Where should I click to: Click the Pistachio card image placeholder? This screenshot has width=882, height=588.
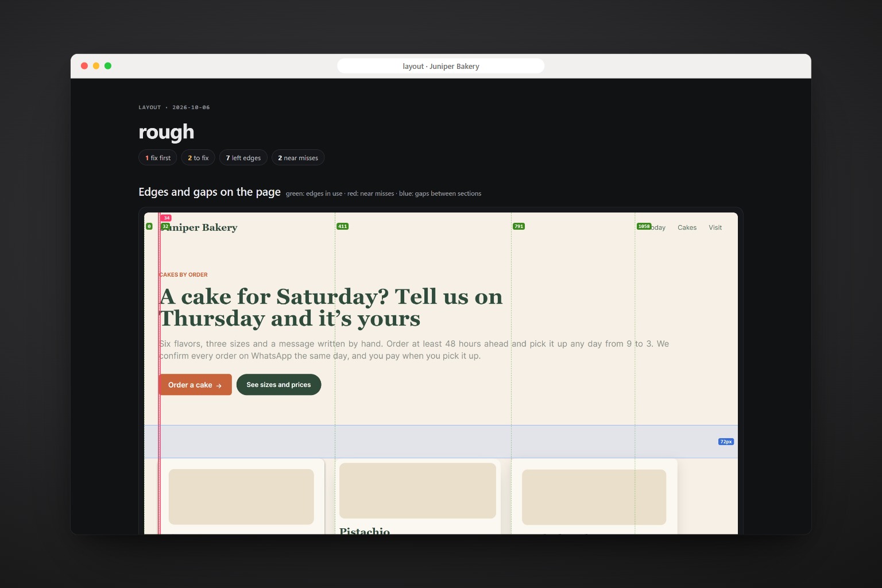[x=417, y=490]
